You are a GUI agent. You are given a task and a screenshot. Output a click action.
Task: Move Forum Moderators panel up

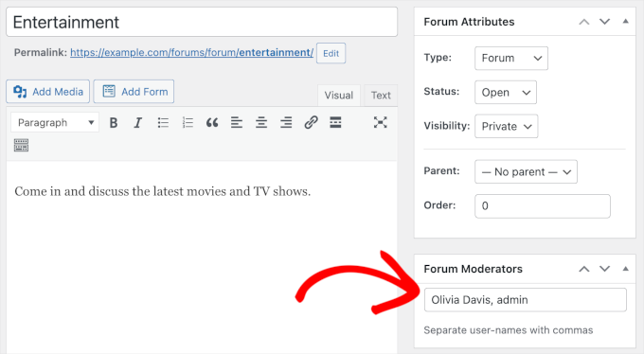tap(584, 269)
